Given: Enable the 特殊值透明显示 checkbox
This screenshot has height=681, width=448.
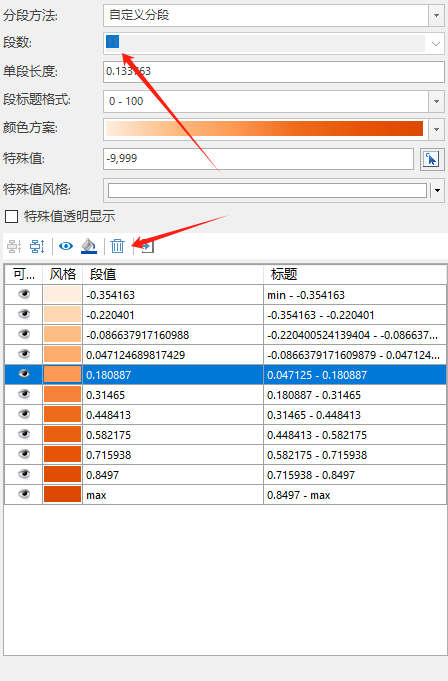Looking at the screenshot, I should 11,216.
